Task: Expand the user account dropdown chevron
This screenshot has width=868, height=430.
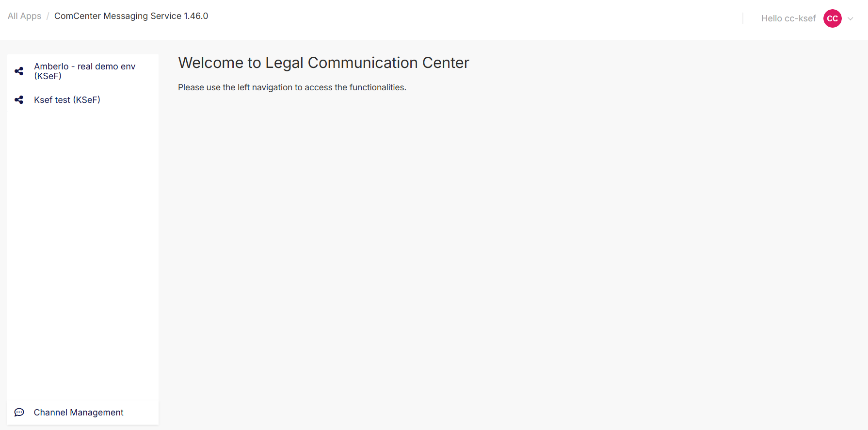Action: coord(850,19)
